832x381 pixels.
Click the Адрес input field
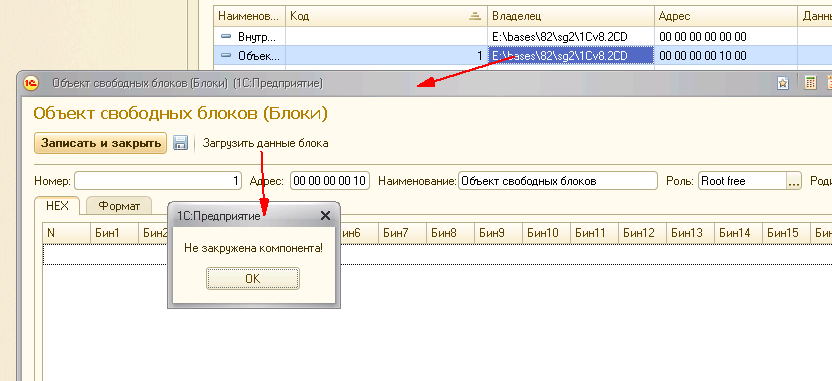click(330, 181)
